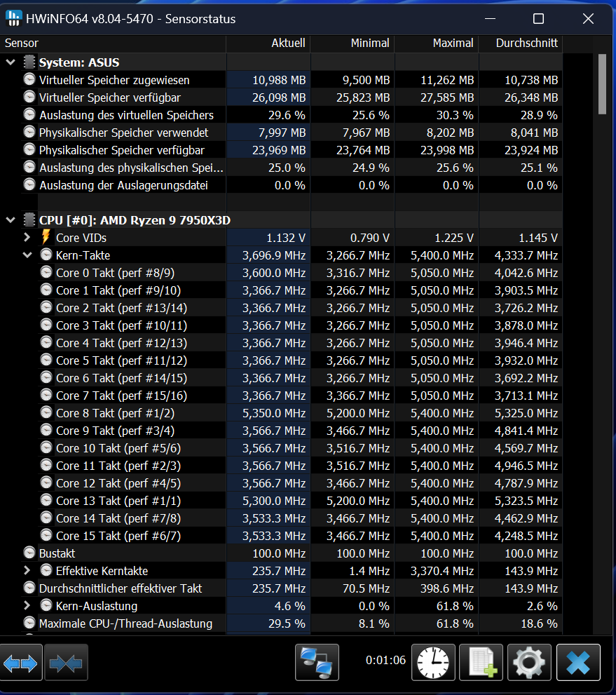Click icon beside Core 0 Takt row
Screen dimensions: 616x695
(x=46, y=272)
